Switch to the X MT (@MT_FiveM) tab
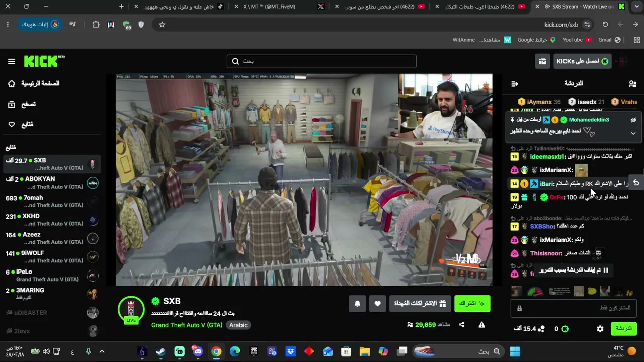Screen dimensions: 644x362 pyautogui.click(x=281, y=7)
